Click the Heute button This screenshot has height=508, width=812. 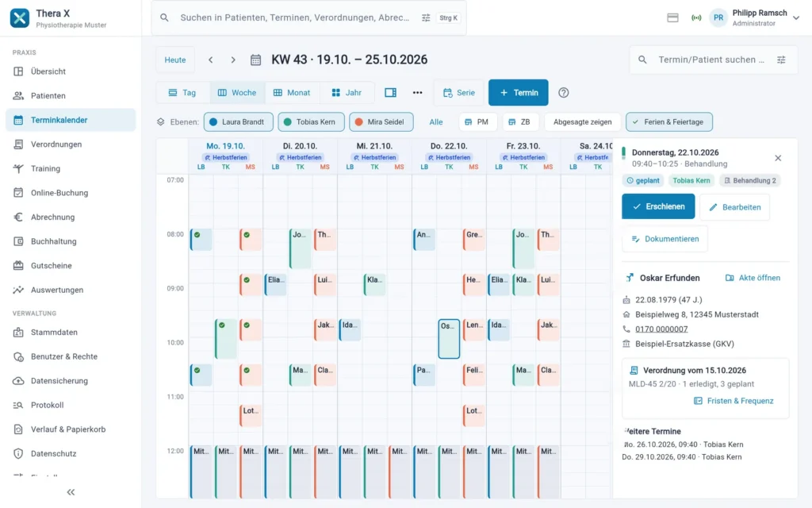tap(175, 60)
